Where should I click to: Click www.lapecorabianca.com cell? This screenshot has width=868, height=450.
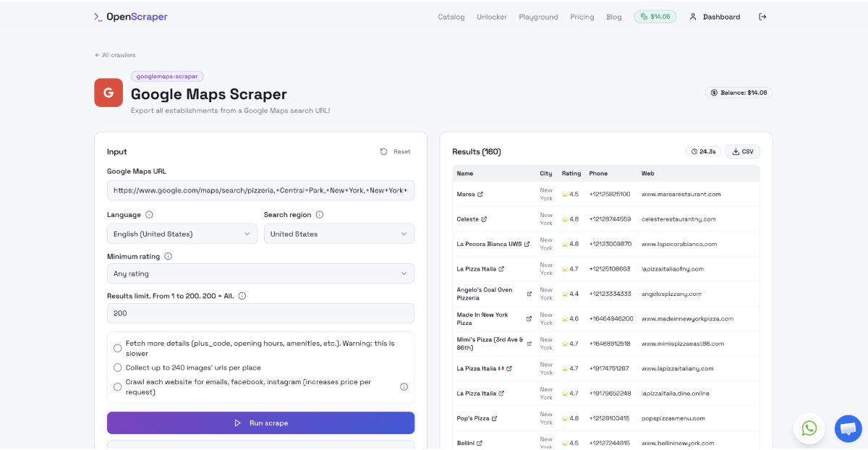(679, 245)
